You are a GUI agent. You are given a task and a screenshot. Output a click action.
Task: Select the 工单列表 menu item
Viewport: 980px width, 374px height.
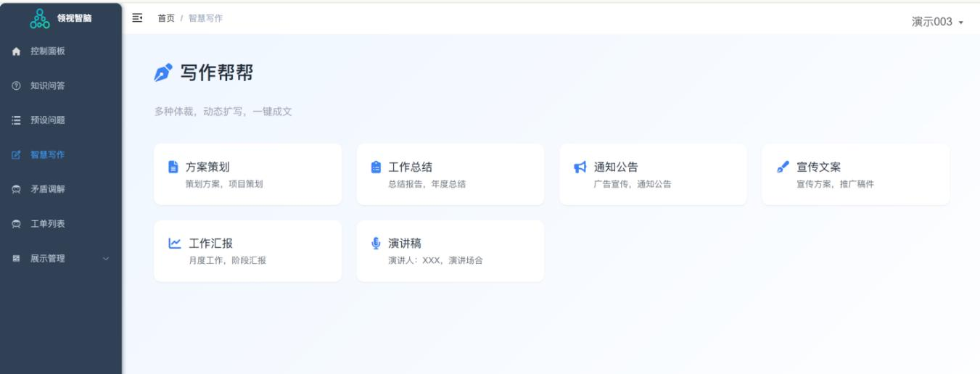[47, 224]
